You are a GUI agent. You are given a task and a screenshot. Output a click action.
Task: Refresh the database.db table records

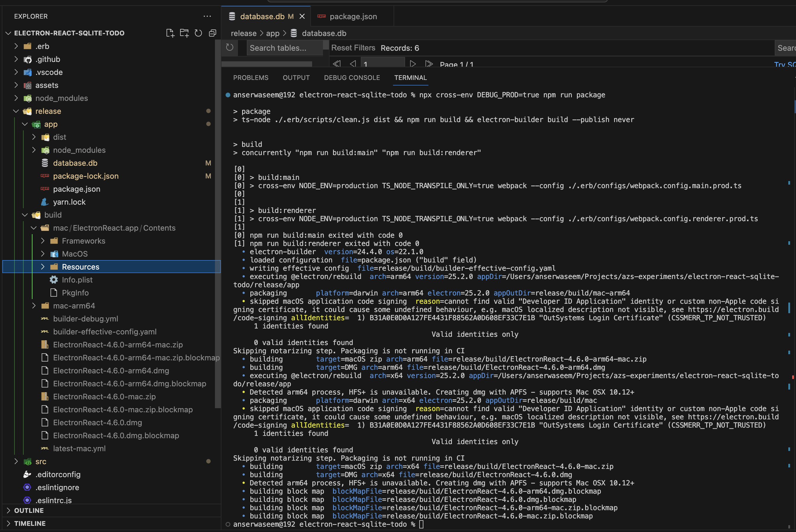point(230,48)
